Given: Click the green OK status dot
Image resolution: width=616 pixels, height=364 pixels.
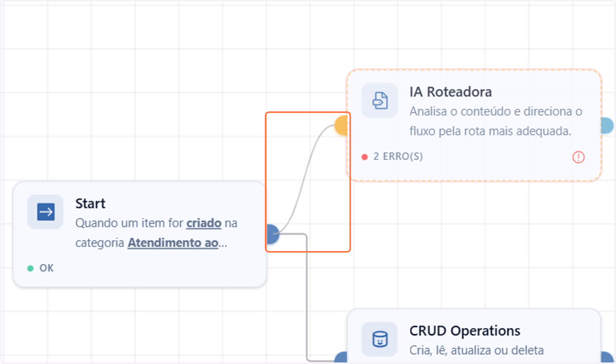Looking at the screenshot, I should coord(30,268).
